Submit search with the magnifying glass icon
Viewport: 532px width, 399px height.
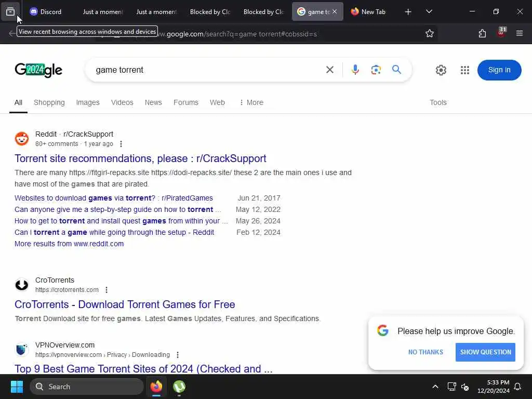click(x=396, y=70)
